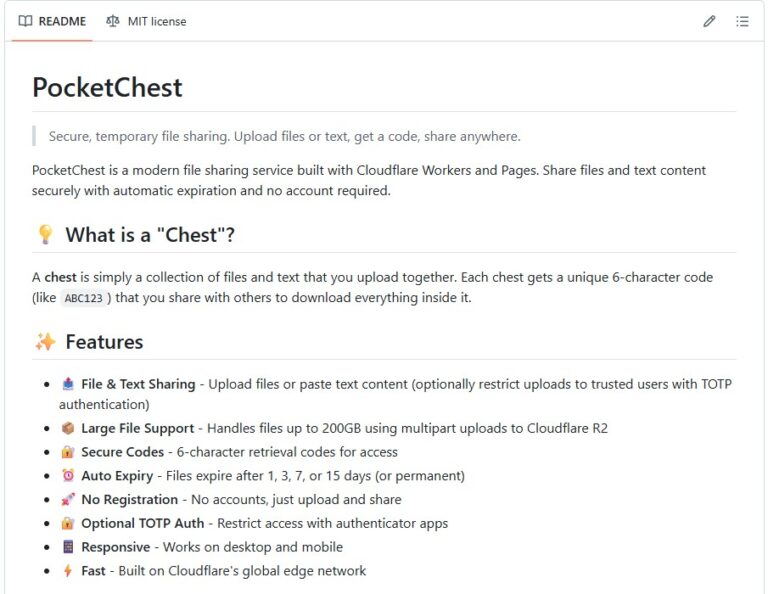Image resolution: width=768 pixels, height=594 pixels.
Task: Click the File & Text Sharing bold text
Action: [x=138, y=384]
